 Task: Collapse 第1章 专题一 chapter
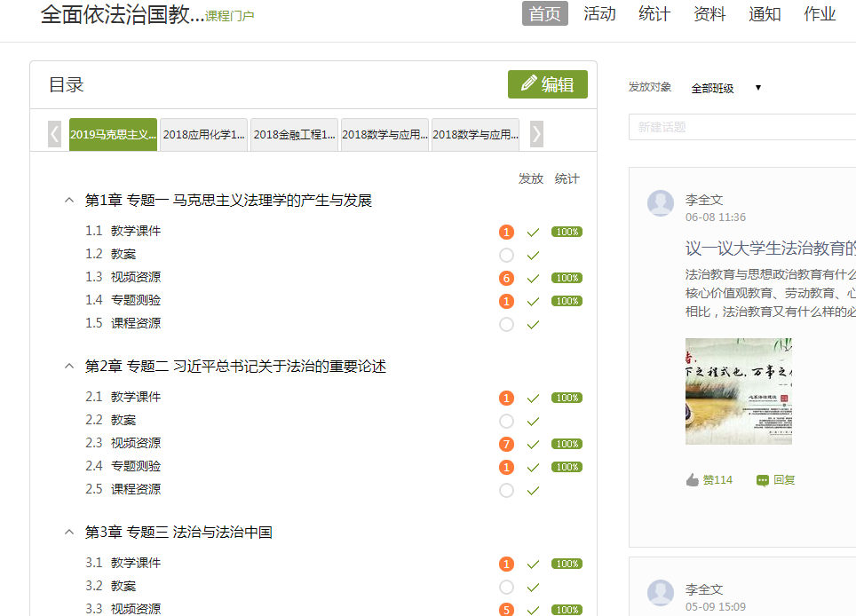click(x=69, y=201)
